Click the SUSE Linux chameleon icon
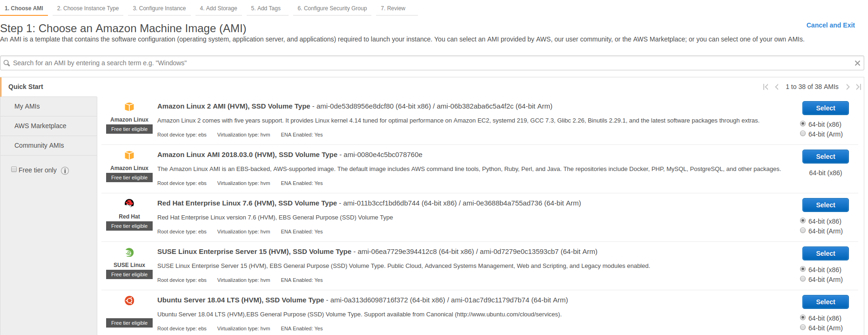 pyautogui.click(x=129, y=252)
